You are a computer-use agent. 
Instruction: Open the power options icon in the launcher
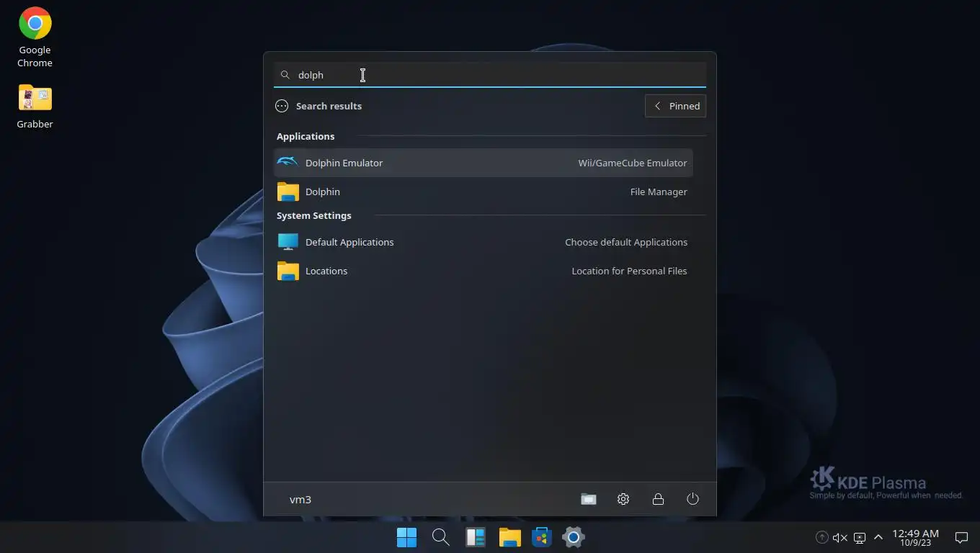click(x=692, y=499)
